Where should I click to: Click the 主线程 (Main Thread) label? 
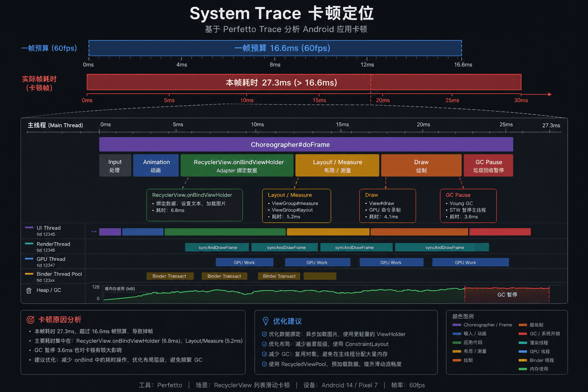click(x=55, y=125)
